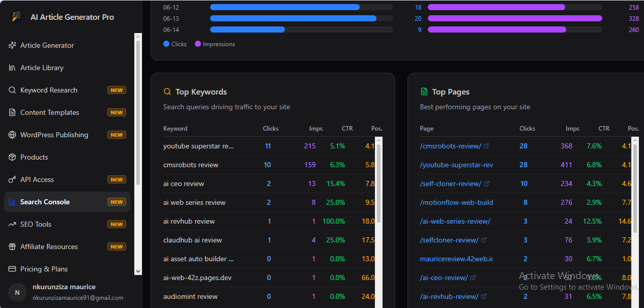Screen dimensions: 644x308
Task: Click the blue Clicks legend dot
Action: 166,44
